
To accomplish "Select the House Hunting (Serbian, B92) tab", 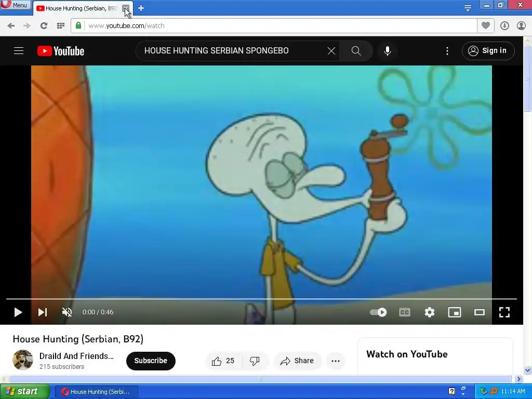I will coord(81,8).
